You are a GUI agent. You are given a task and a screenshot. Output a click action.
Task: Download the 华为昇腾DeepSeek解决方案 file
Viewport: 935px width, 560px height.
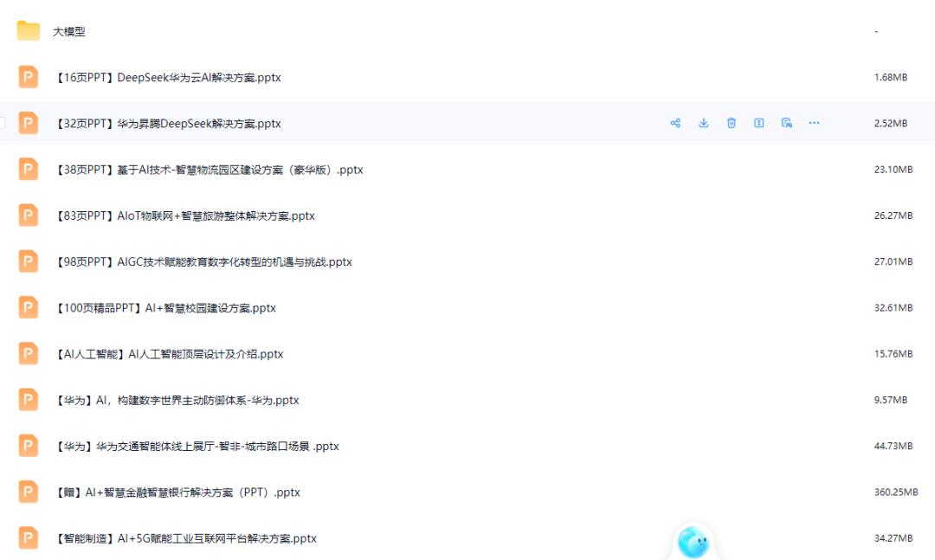[x=704, y=123]
